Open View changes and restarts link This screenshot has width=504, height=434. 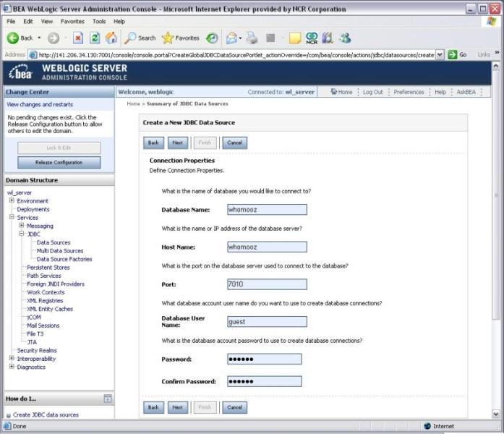40,104
